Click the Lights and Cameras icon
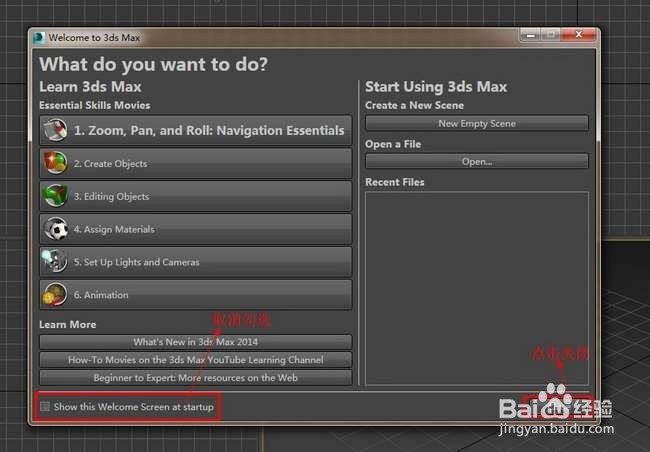650x452 pixels. [x=55, y=261]
